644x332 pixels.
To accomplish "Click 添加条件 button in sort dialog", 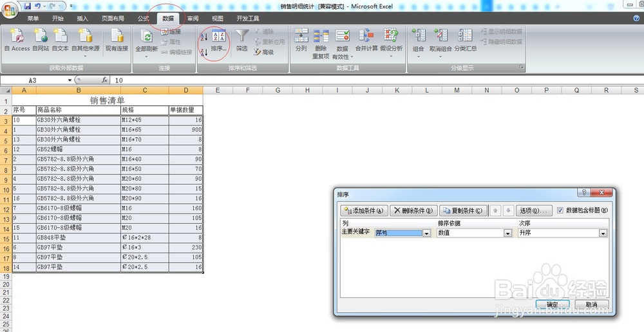I will click(365, 210).
